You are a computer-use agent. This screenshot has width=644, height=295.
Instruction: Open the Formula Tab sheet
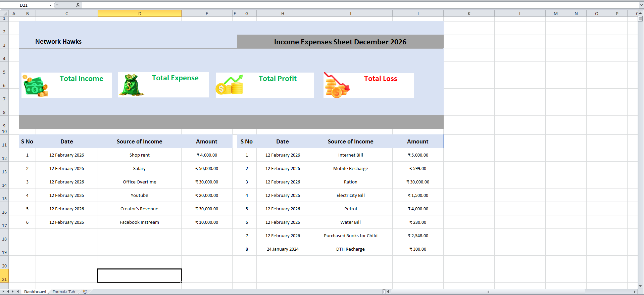(64, 292)
